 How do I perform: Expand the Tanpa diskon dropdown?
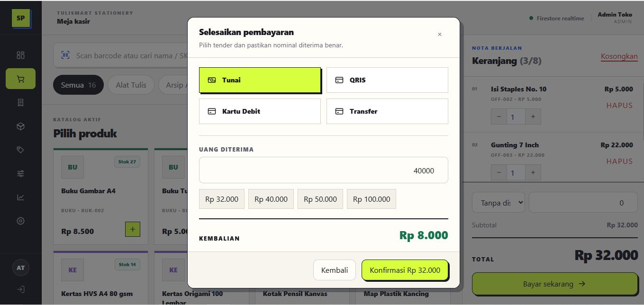tap(498, 203)
